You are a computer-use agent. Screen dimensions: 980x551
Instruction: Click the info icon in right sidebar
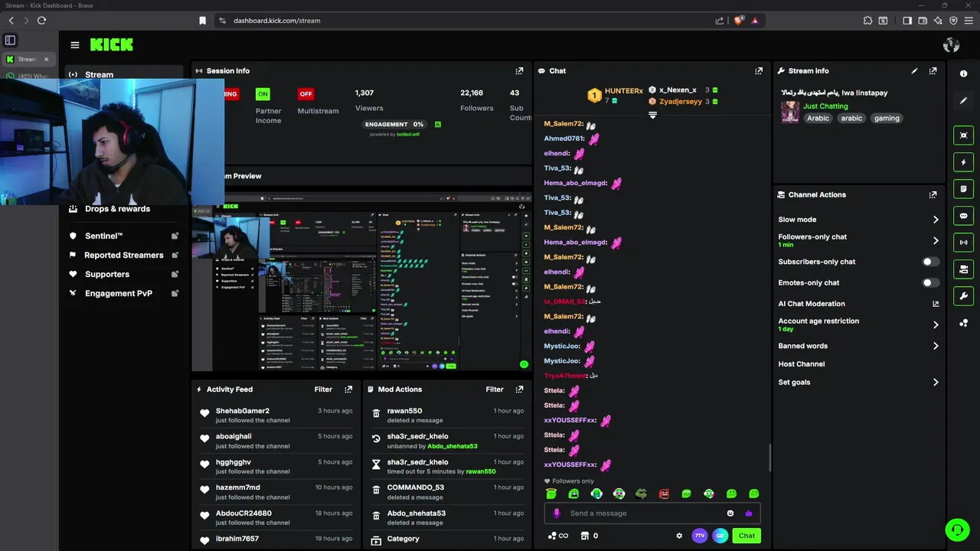point(963,73)
